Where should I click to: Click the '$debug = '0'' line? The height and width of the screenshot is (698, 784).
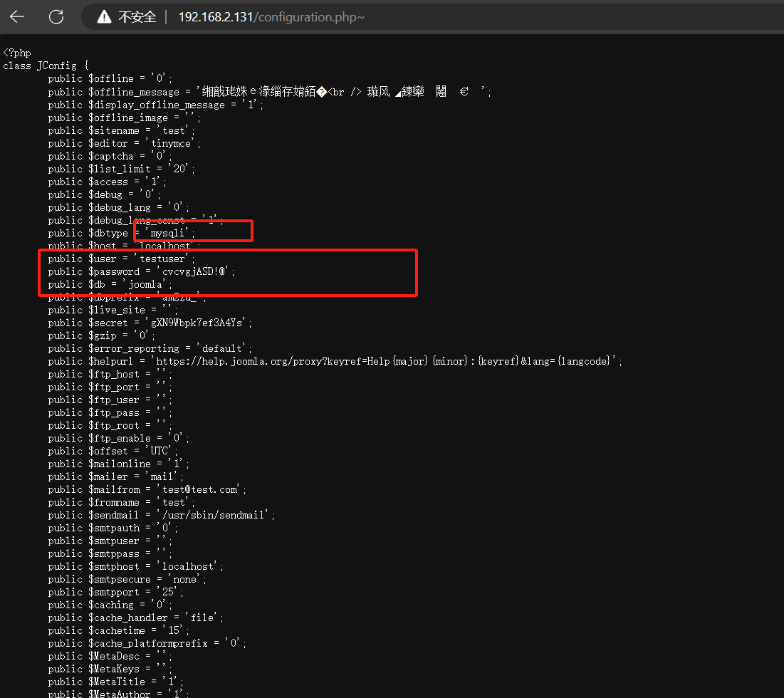pyautogui.click(x=105, y=194)
